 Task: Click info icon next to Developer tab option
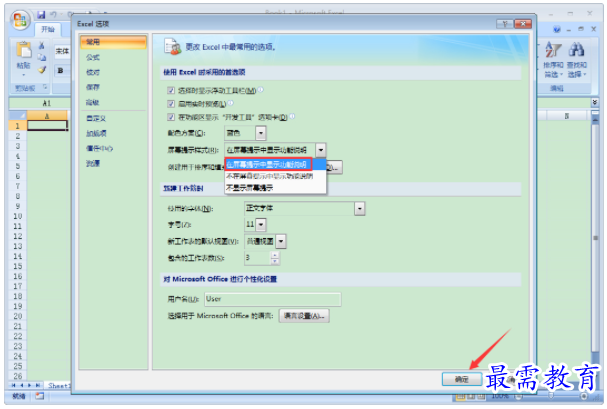coord(292,116)
